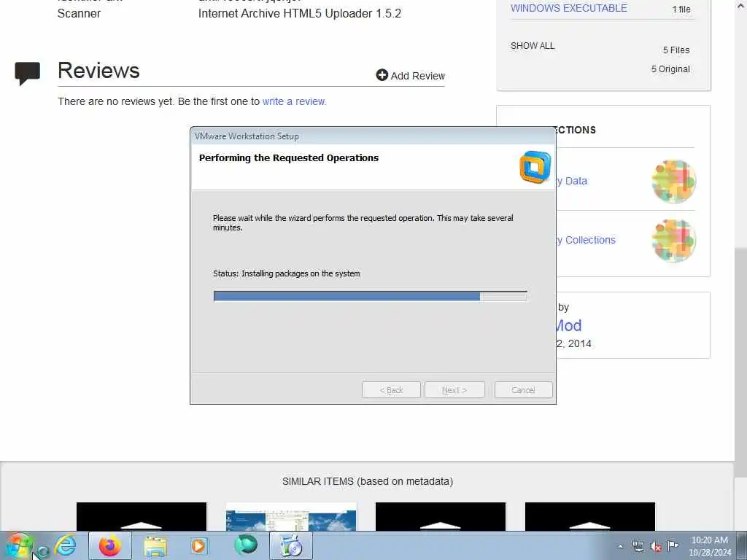Click the plus icon beside Add Review
This screenshot has width=747, height=560.
382,75
